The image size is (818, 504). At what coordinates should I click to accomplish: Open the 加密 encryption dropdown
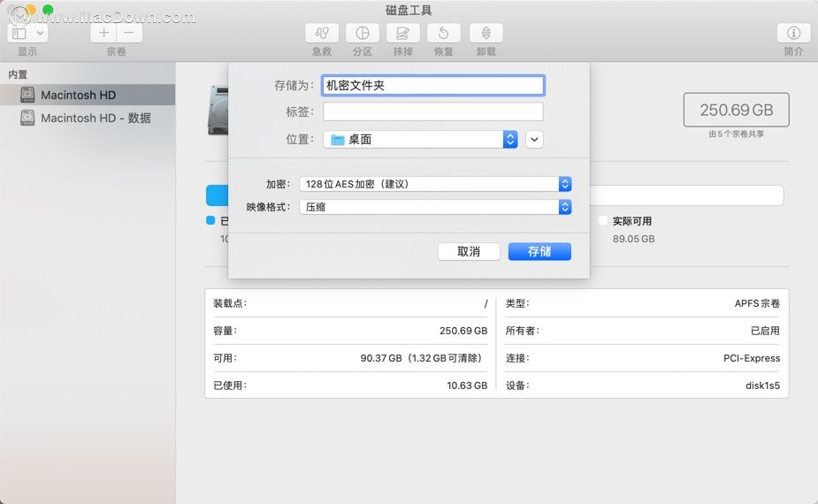436,184
